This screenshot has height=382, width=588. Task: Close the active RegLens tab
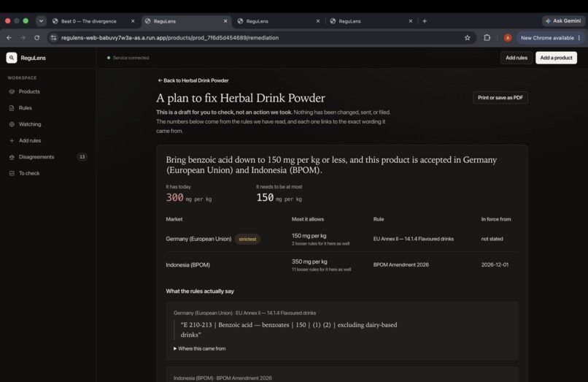click(x=225, y=21)
